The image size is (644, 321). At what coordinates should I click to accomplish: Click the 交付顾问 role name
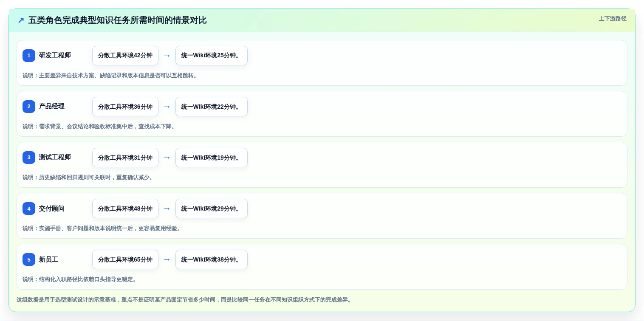[x=52, y=208]
